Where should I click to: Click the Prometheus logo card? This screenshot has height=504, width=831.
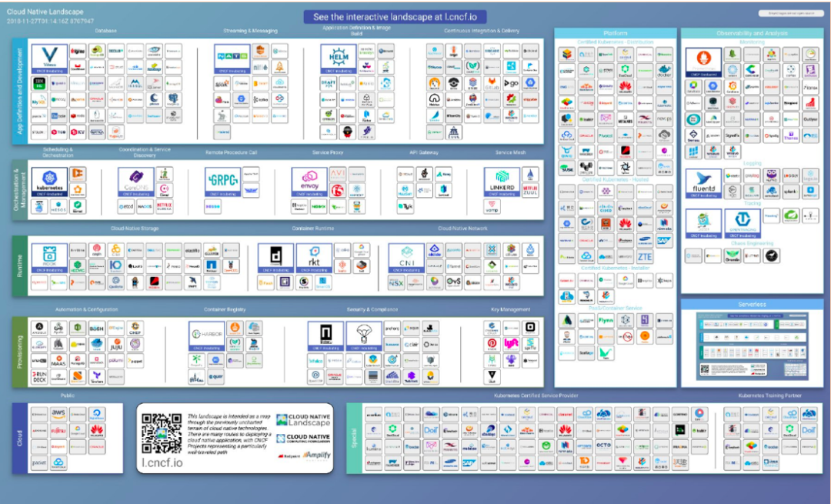click(x=703, y=62)
